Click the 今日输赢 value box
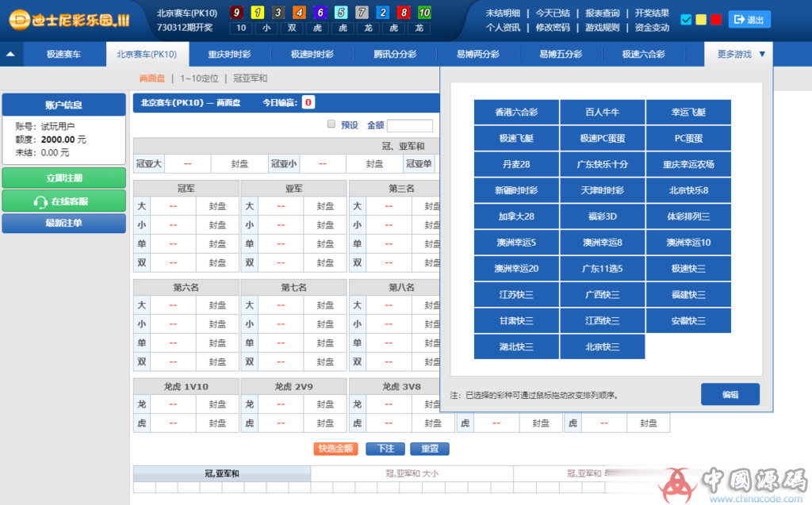Viewport: 812px width, 505px height. click(308, 102)
